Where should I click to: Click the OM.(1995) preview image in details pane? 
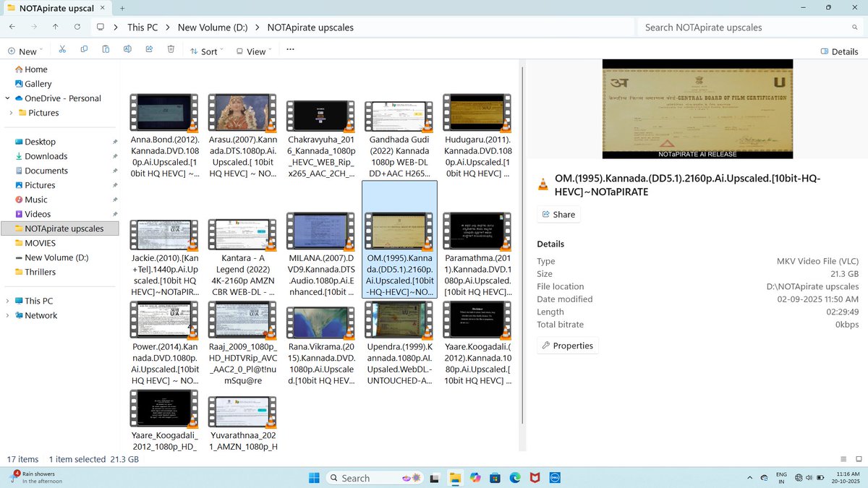click(697, 108)
